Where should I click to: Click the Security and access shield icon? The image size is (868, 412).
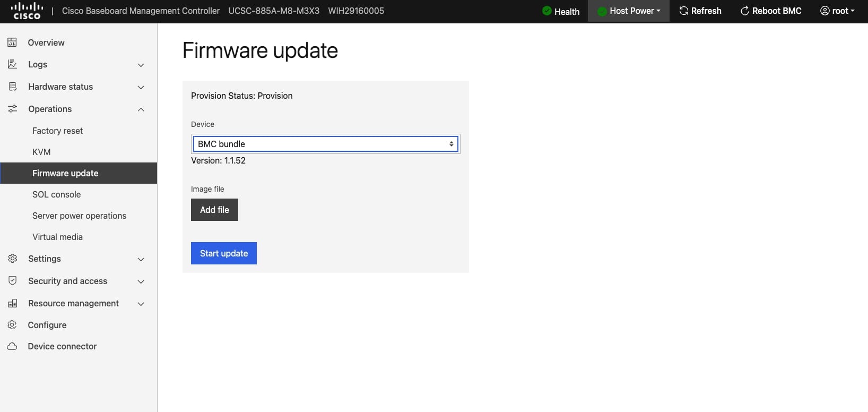coord(13,281)
